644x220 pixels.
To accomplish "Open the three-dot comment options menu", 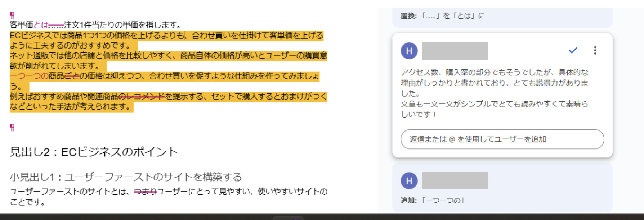I will (x=595, y=51).
